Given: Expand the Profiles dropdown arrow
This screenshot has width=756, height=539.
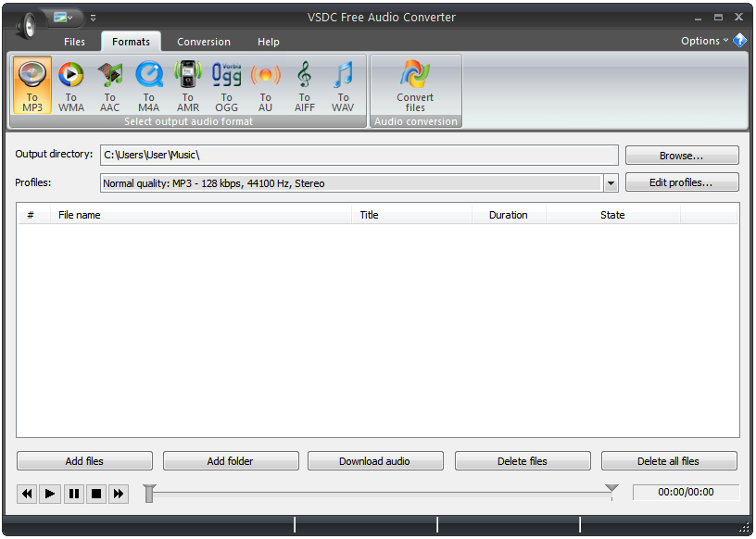Looking at the screenshot, I should click(611, 183).
